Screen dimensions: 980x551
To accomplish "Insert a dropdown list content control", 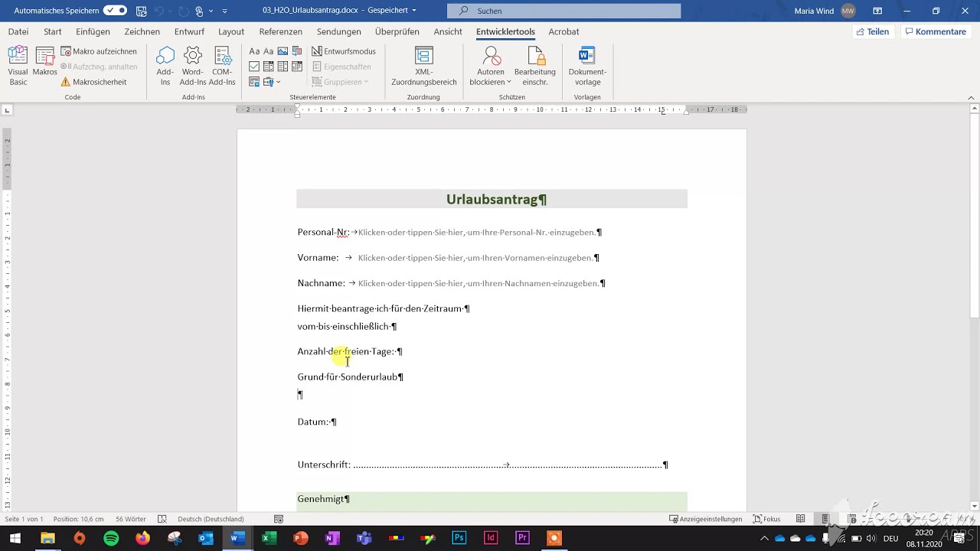I will [283, 67].
